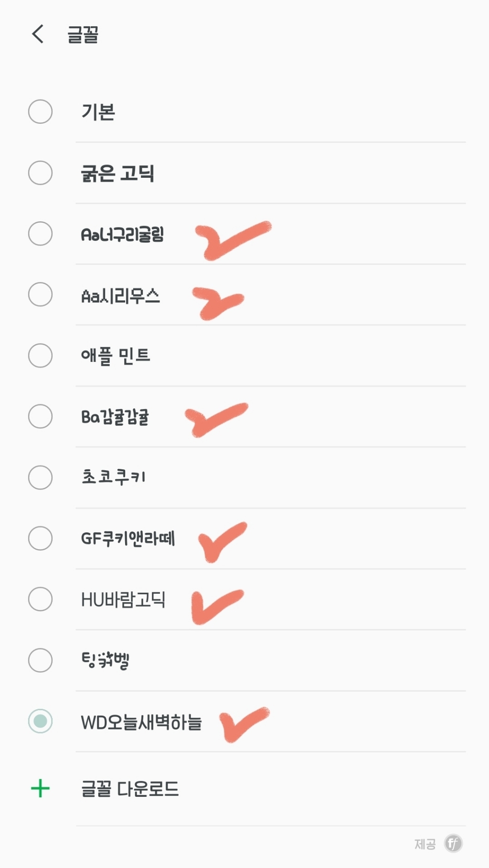Tap the selected WD오늘새벽하늘 radio button

40,721
